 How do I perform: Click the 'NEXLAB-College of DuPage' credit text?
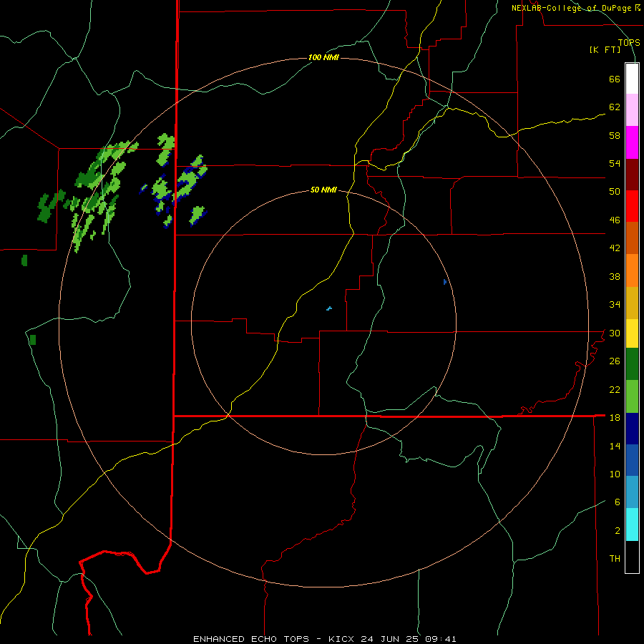(572, 8)
